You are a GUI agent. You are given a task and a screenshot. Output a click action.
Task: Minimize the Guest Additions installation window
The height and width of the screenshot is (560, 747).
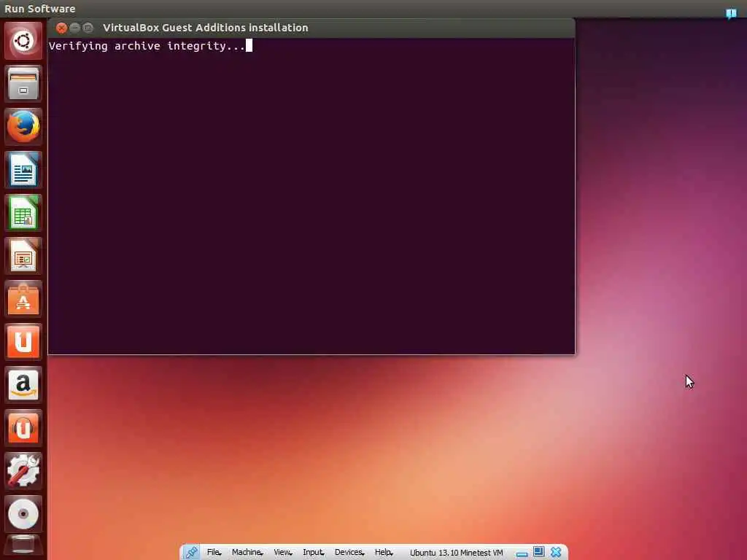[x=75, y=28]
